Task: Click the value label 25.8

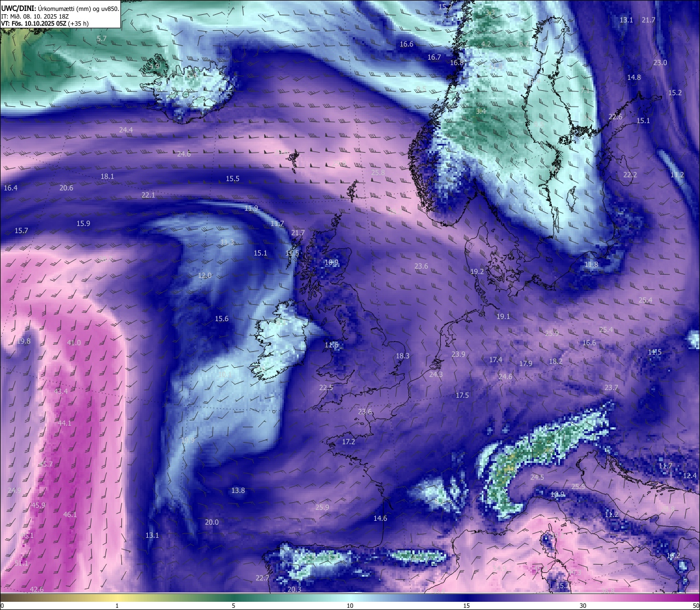Action: point(378,172)
